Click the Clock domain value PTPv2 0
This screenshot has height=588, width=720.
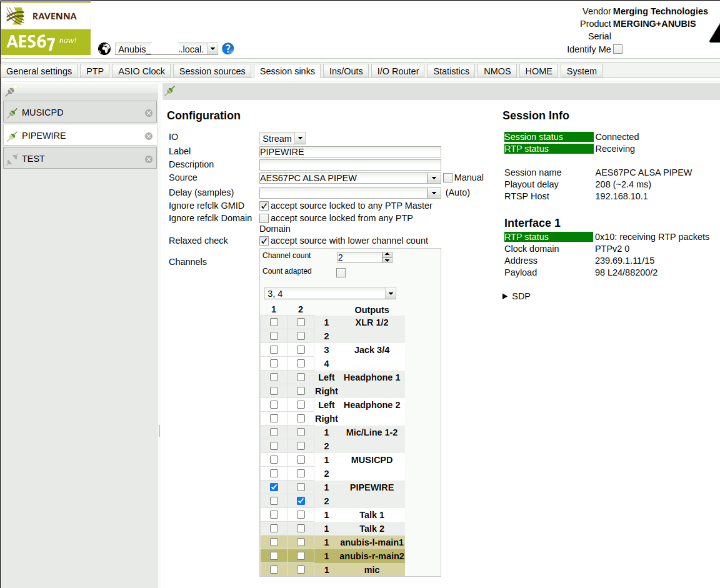612,249
